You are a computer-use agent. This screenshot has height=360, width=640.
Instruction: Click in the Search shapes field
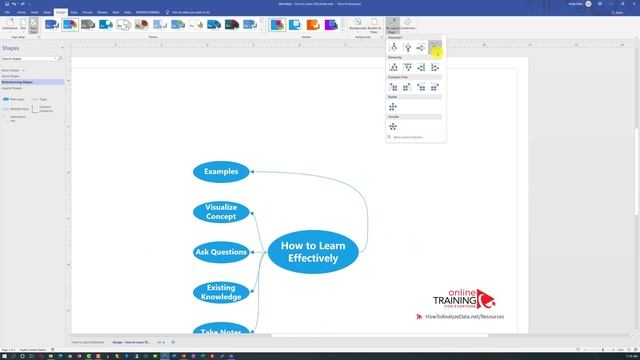pos(29,59)
